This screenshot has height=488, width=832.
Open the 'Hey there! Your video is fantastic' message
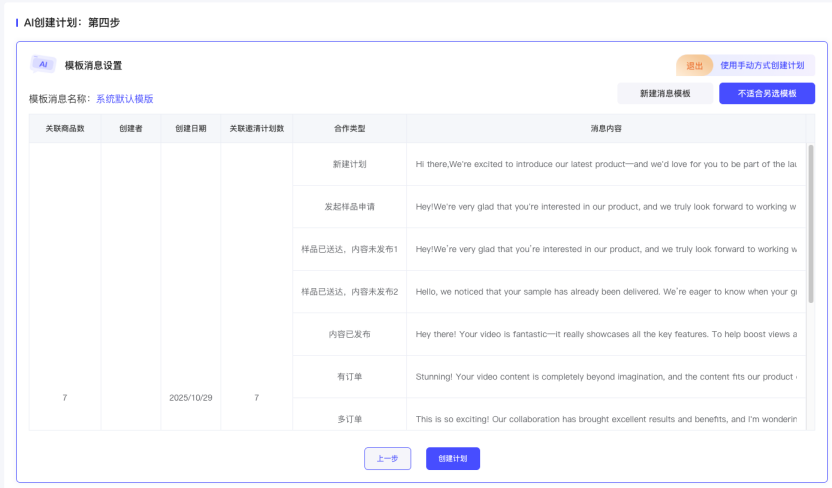(x=605, y=334)
